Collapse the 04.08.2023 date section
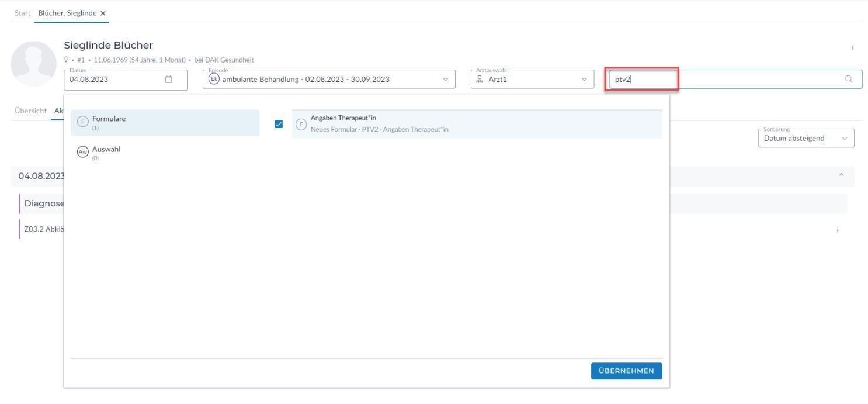Image resolution: width=868 pixels, height=404 pixels. pyautogui.click(x=841, y=175)
